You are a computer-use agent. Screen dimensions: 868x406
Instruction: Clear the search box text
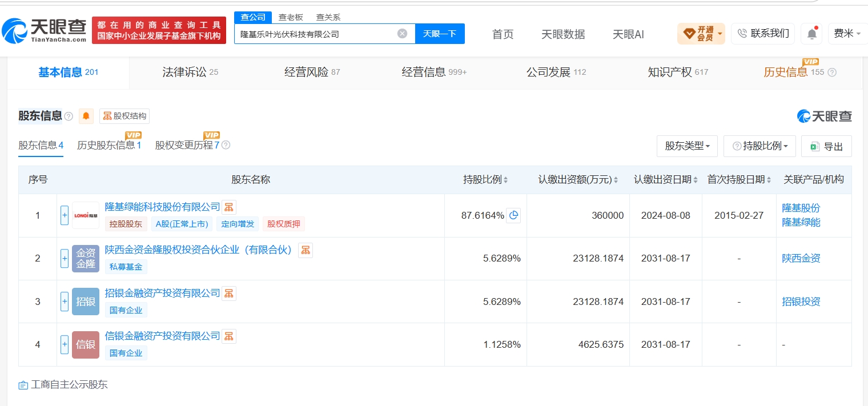click(402, 34)
